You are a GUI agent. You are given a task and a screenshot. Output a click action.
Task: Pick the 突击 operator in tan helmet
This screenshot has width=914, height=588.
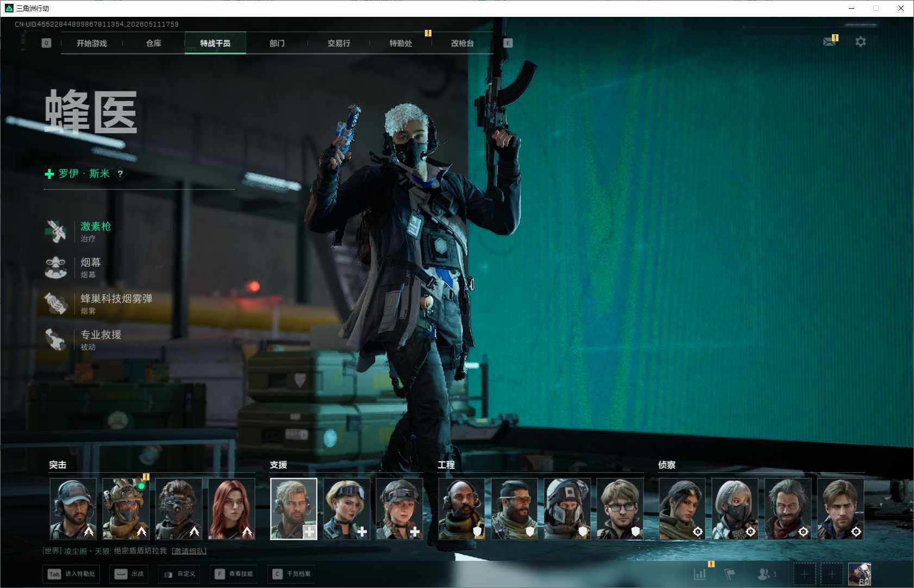tap(126, 509)
